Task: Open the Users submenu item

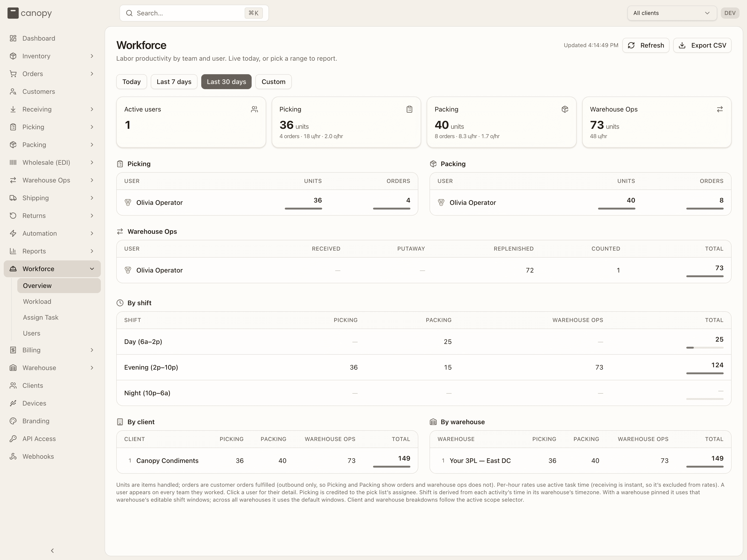Action: point(59,333)
